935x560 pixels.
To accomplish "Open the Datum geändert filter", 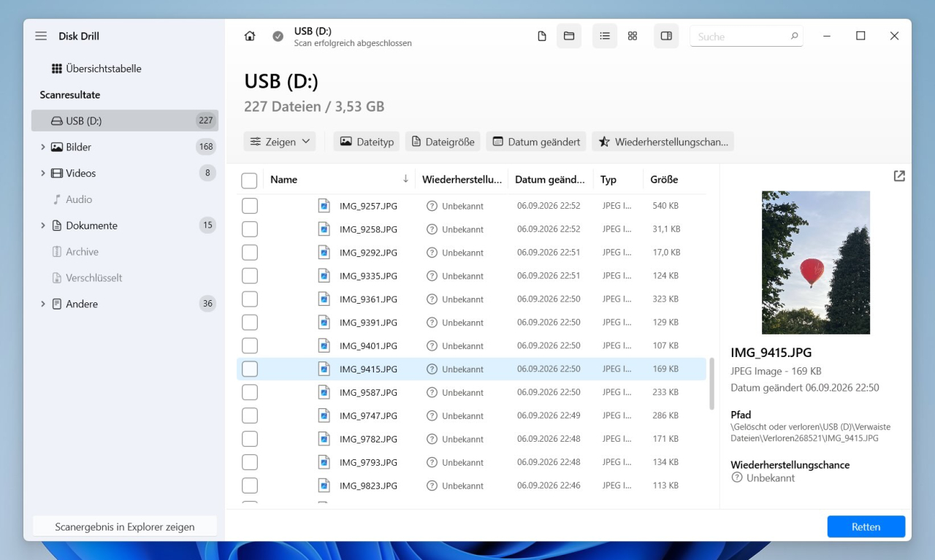I will [536, 142].
